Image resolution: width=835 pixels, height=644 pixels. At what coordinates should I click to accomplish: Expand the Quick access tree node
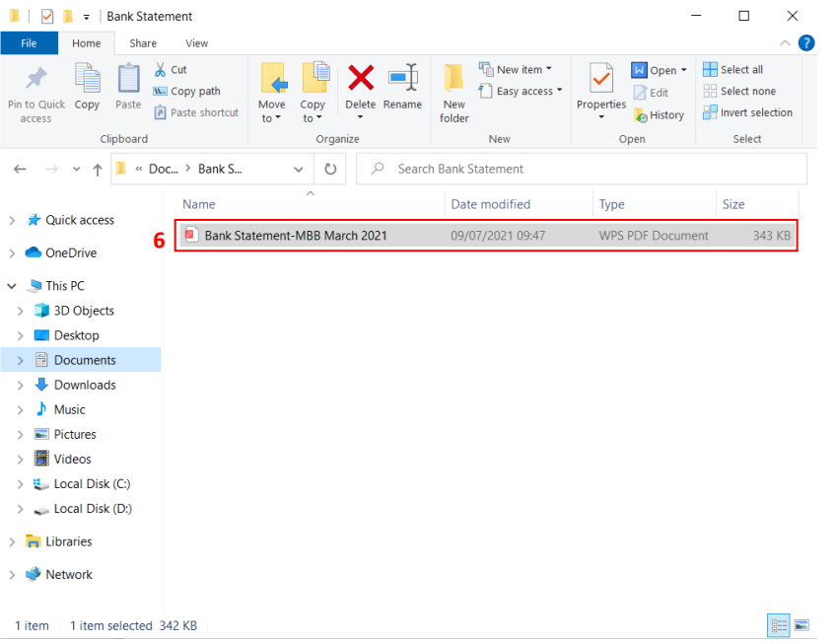click(x=12, y=221)
